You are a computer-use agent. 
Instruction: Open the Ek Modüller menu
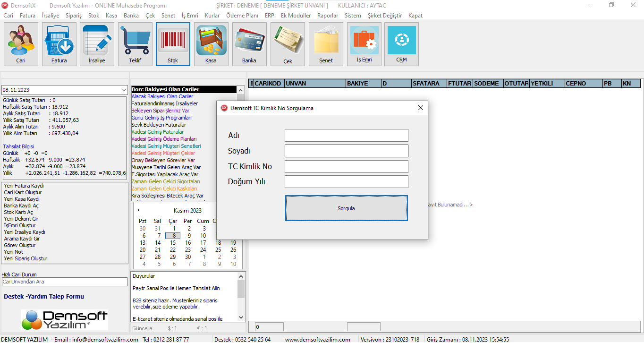296,16
